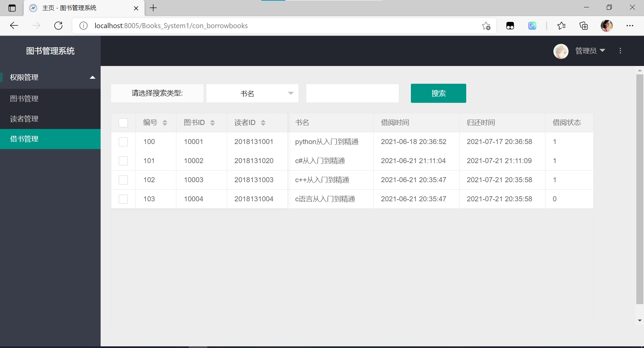The width and height of the screenshot is (644, 348).
Task: Click the 借阅状态 column header
Action: (569, 123)
